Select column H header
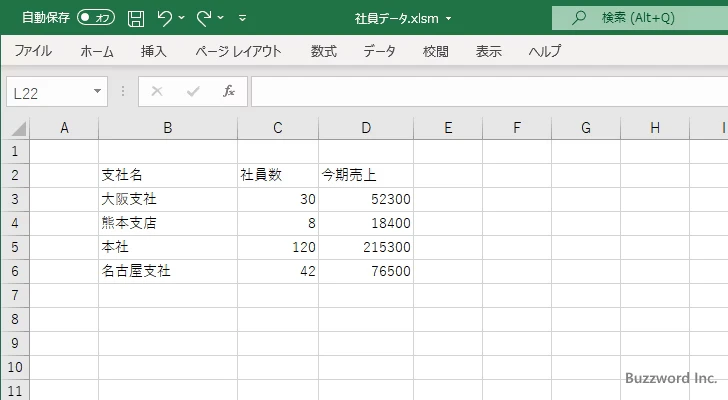This screenshot has height=400, width=728. (655, 128)
